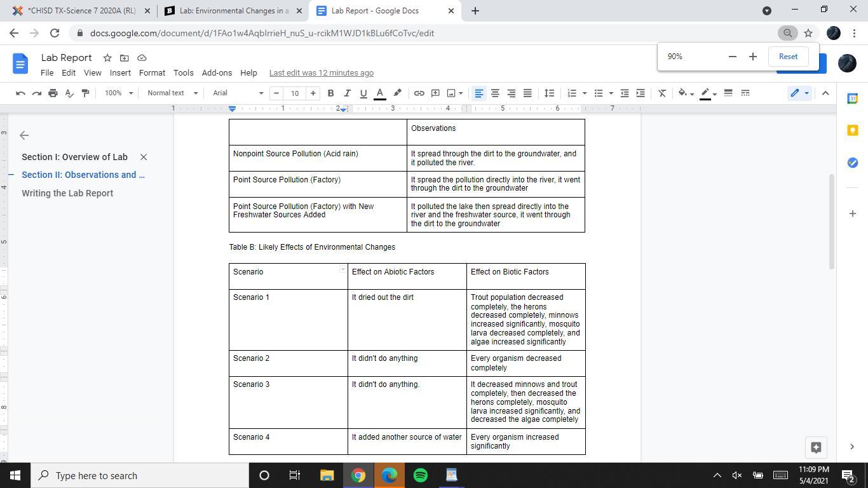This screenshot has height=488, width=868.
Task: Open 'Last edit was 12 minutes ago' link
Action: [x=321, y=72]
